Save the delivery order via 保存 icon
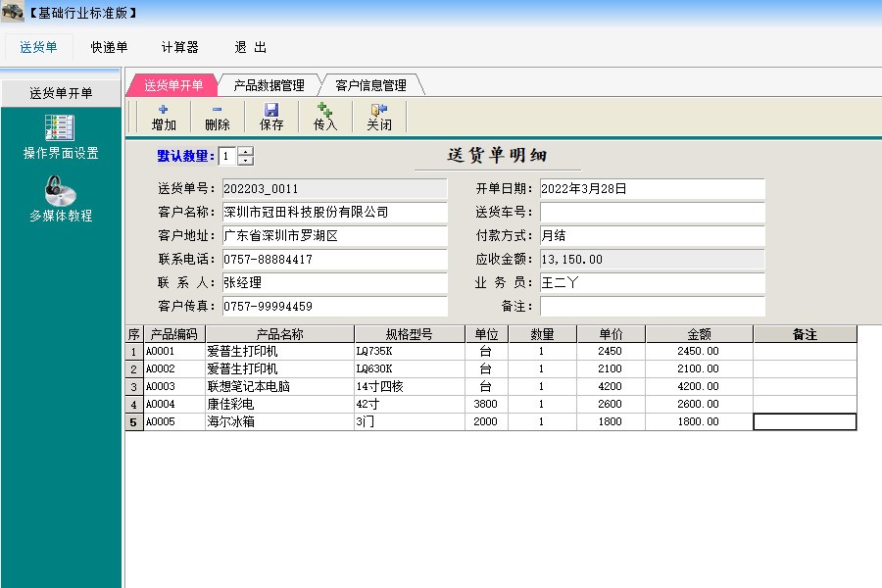 (270, 118)
